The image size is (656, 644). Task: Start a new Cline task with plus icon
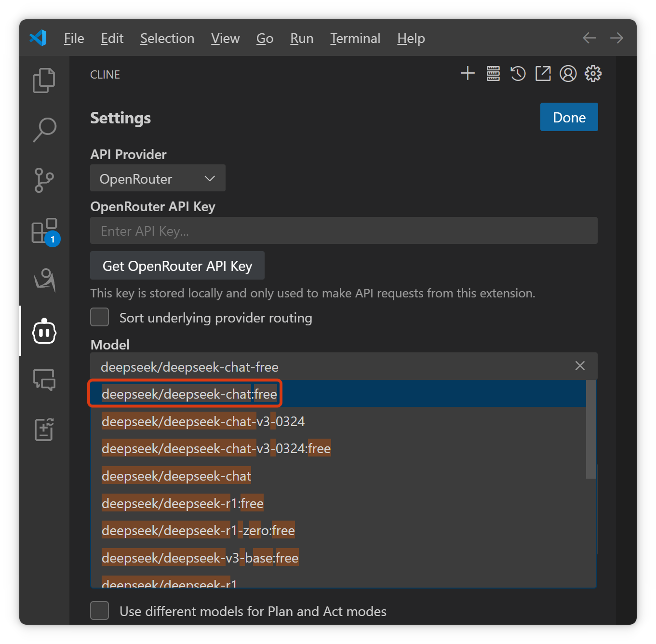468,74
